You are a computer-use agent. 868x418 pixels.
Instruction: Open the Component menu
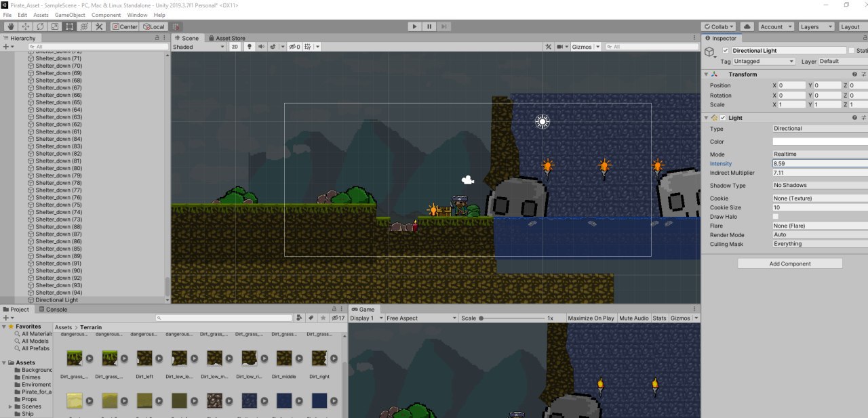tap(106, 15)
